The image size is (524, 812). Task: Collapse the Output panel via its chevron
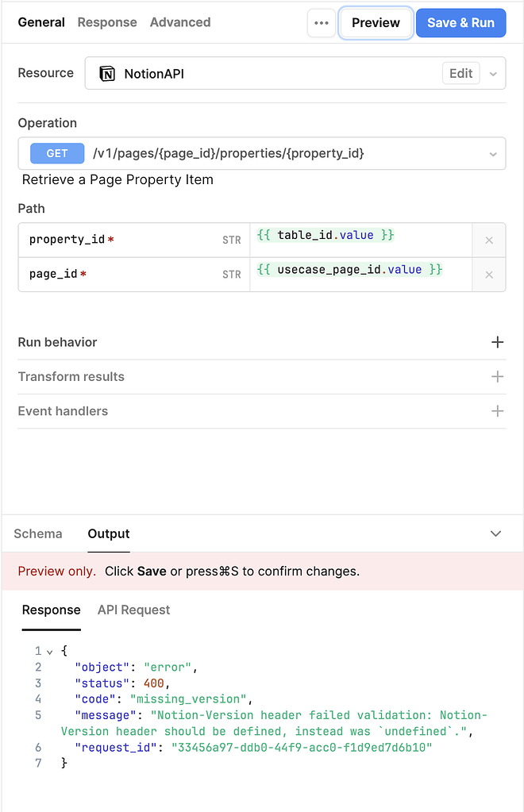495,533
